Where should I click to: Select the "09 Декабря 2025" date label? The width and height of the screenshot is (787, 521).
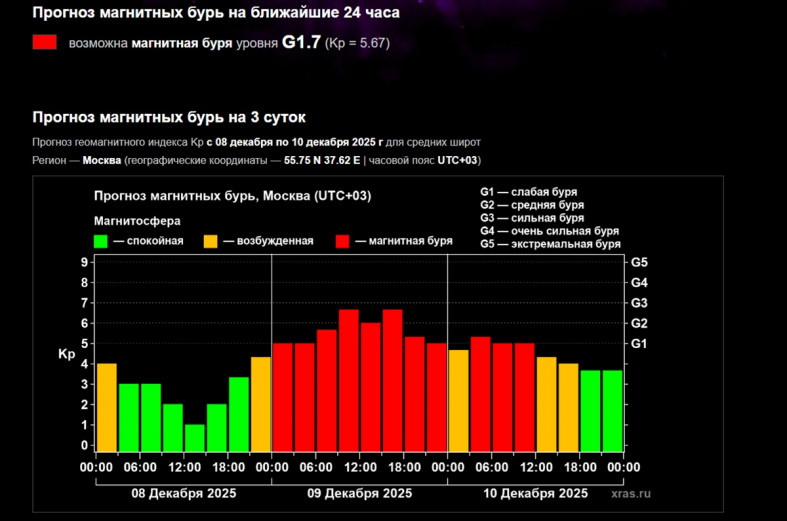click(x=359, y=493)
